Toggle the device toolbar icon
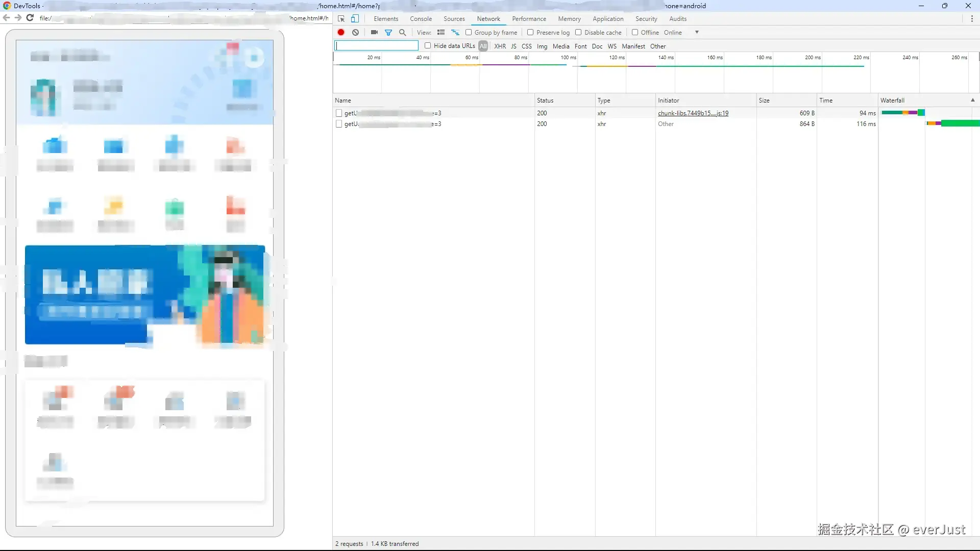This screenshot has height=551, width=980. point(355,19)
